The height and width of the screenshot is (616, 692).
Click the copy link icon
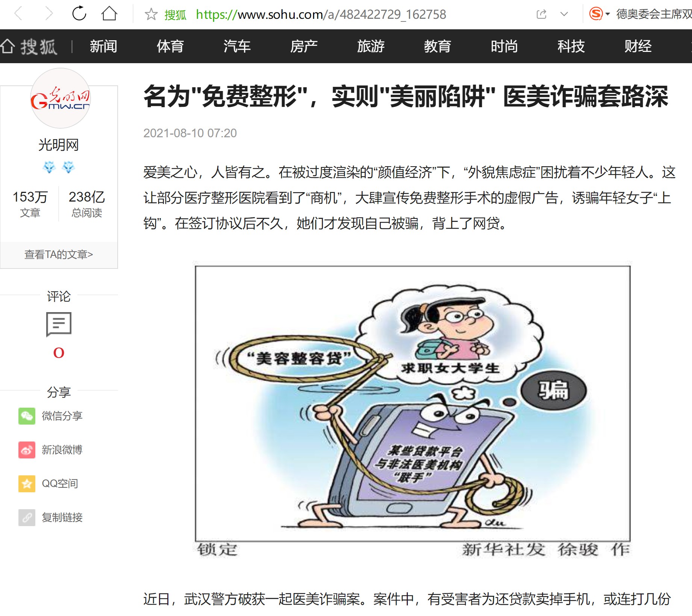click(x=27, y=517)
